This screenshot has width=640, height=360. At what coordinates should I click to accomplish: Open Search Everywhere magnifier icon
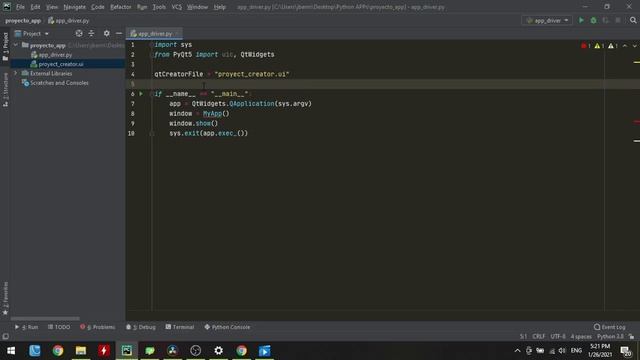click(x=633, y=20)
